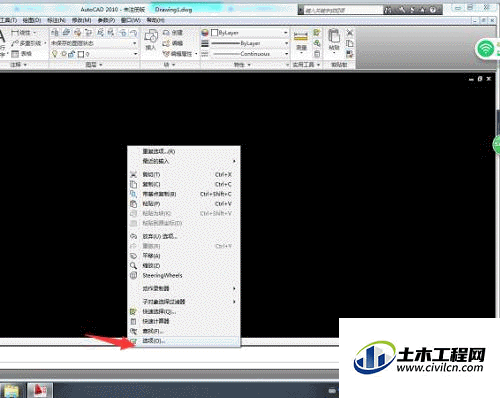The height and width of the screenshot is (398, 500).
Task: Open 快速选择(Q)... quick select entry
Action: [x=184, y=312]
